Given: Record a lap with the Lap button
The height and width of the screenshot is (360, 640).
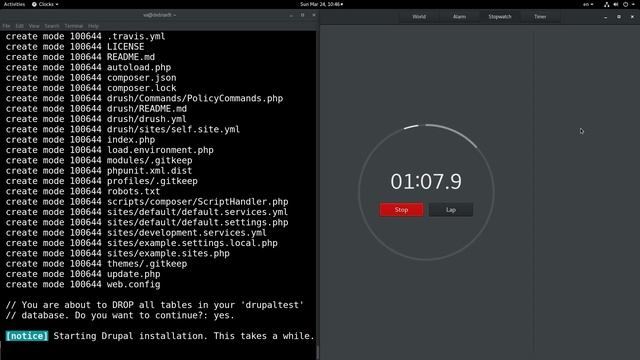Looking at the screenshot, I should (x=451, y=210).
